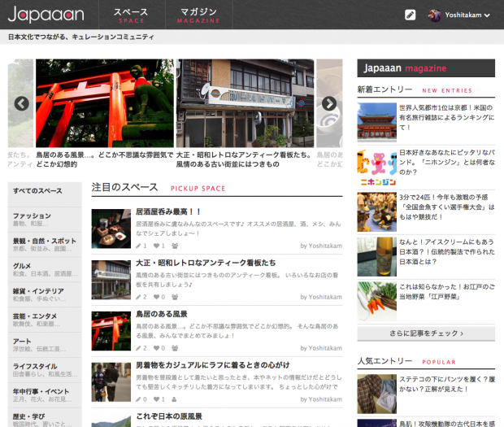Click pencil icon on 鳥居のある風景 row
Viewport: 504px width, 427px height.
click(138, 348)
